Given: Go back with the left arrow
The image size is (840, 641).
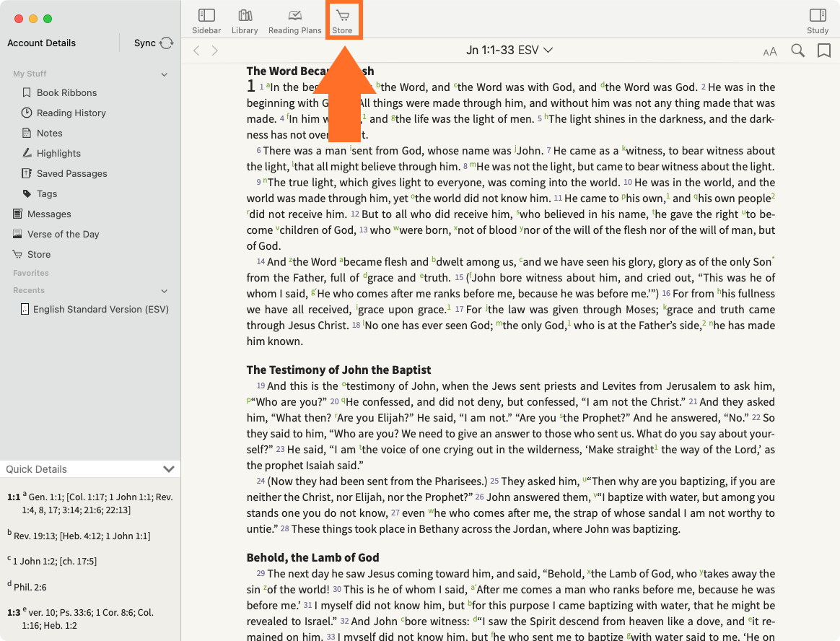Looking at the screenshot, I should (196, 51).
